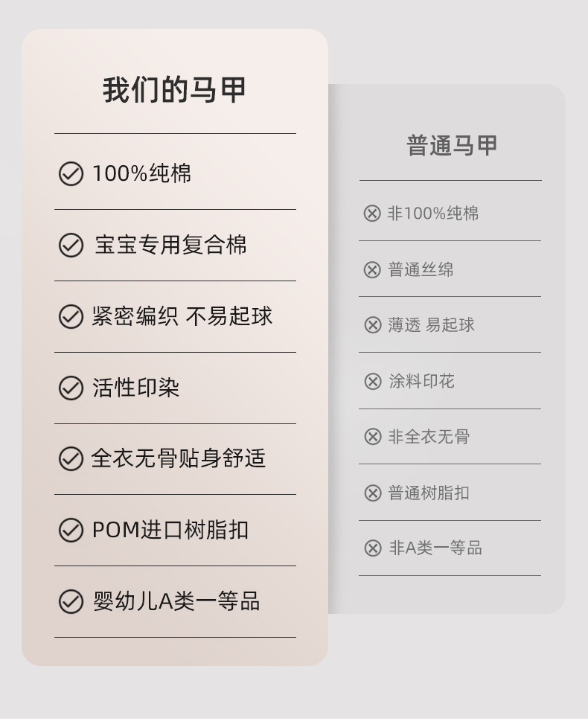This screenshot has width=588, height=724.
Task: Select the POM进口树脂扣 text
Action: pos(170,531)
